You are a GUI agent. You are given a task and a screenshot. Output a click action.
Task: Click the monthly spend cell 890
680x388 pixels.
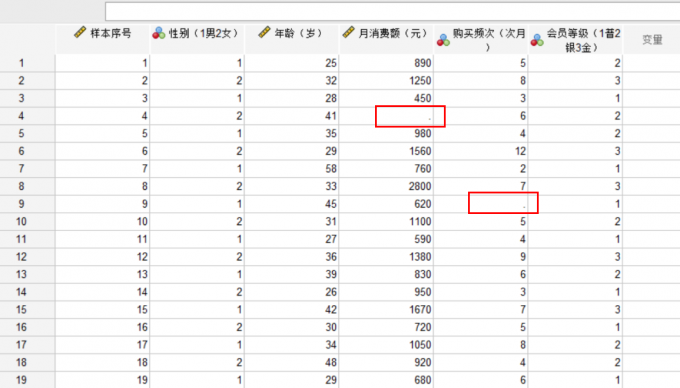tap(386, 63)
